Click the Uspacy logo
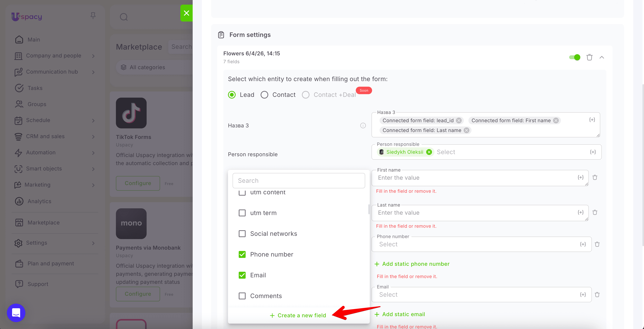Image resolution: width=644 pixels, height=329 pixels. pyautogui.click(x=27, y=17)
